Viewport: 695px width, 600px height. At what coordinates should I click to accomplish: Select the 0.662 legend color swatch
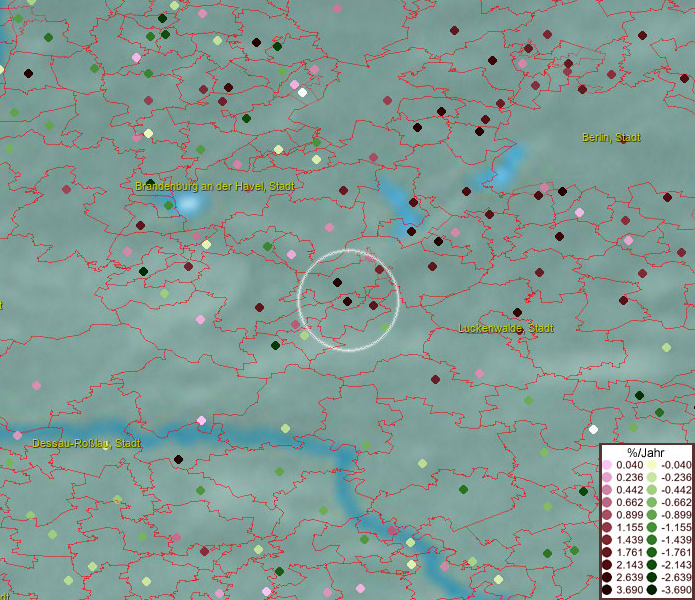(x=607, y=503)
